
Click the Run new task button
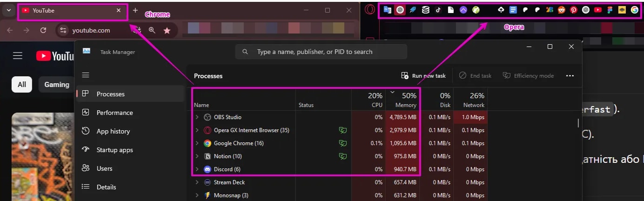click(x=423, y=76)
